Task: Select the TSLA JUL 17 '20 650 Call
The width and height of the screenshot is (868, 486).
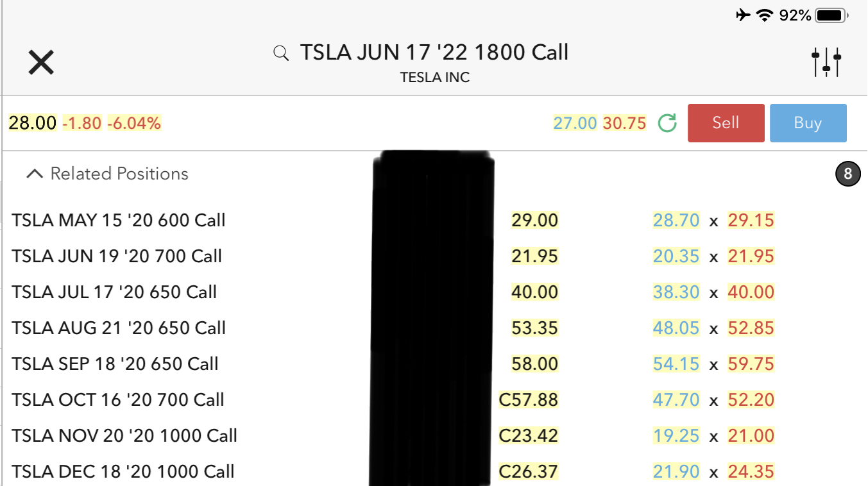Action: pyautogui.click(x=114, y=292)
